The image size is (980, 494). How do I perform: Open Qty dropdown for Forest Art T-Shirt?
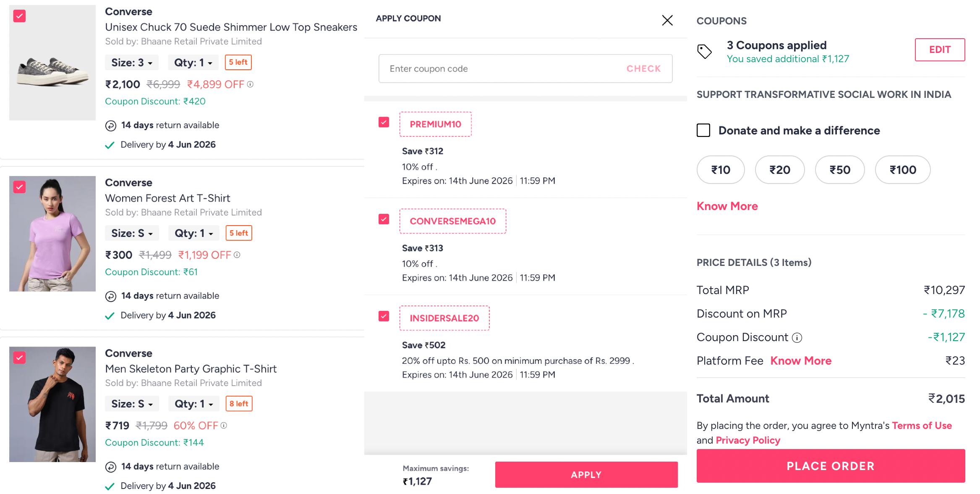point(194,233)
